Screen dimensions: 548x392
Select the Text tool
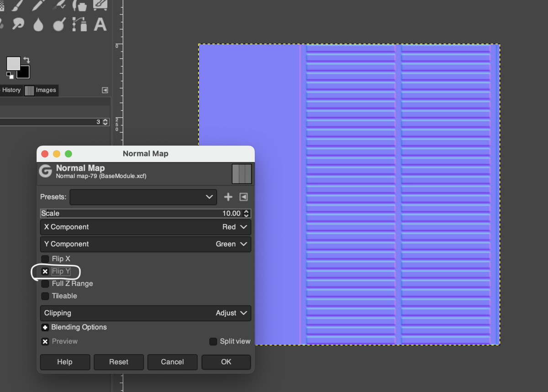click(100, 24)
